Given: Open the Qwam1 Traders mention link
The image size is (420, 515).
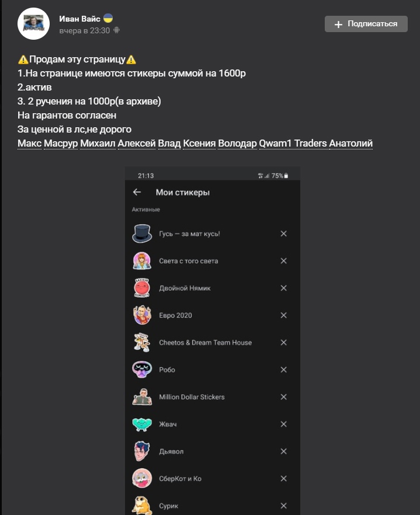Looking at the screenshot, I should point(281,144).
